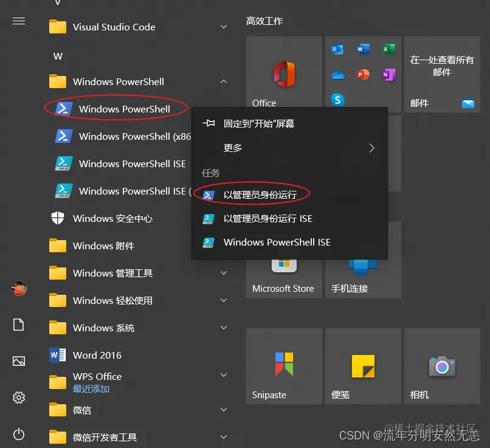The width and height of the screenshot is (490, 448).
Task: Launch Word from the Office apps tile
Action: [x=363, y=49]
